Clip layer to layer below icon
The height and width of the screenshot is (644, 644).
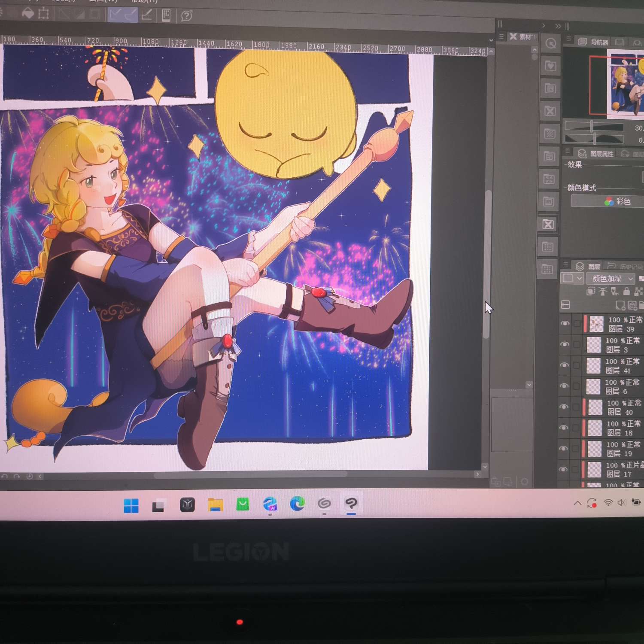pos(591,292)
